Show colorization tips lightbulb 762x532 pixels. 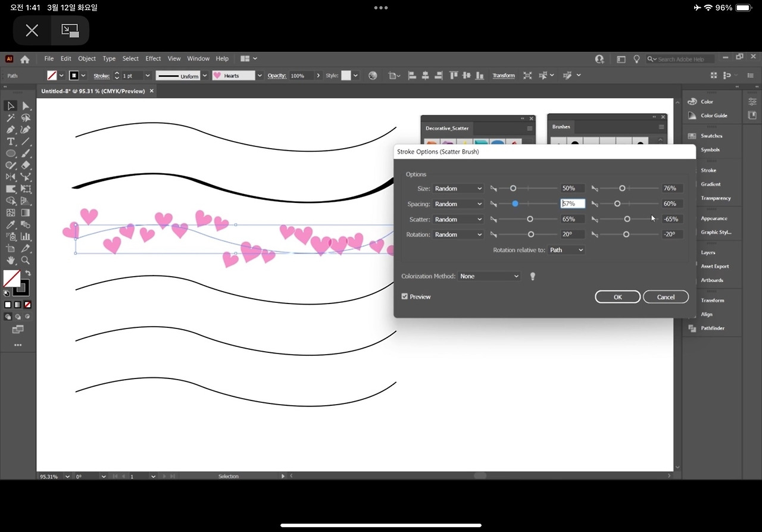coord(533,276)
